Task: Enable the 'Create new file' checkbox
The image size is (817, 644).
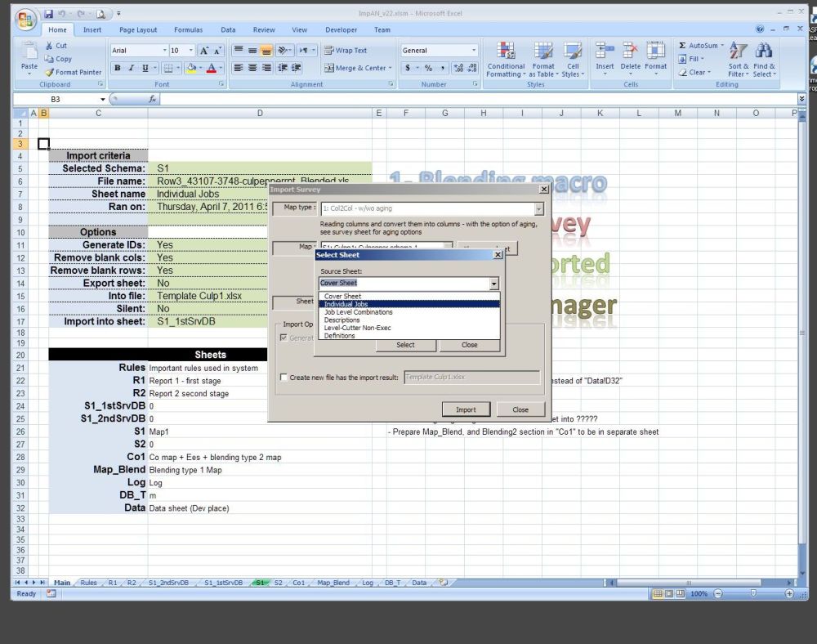Action: (x=283, y=378)
